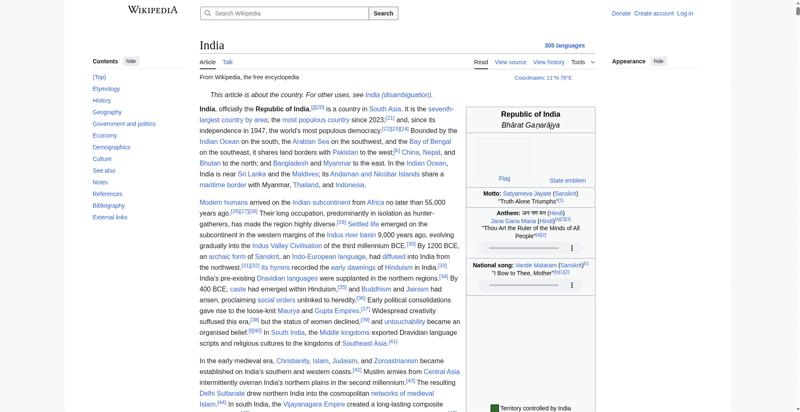Go to Government and politics section
This screenshot has width=800, height=412.
point(124,124)
